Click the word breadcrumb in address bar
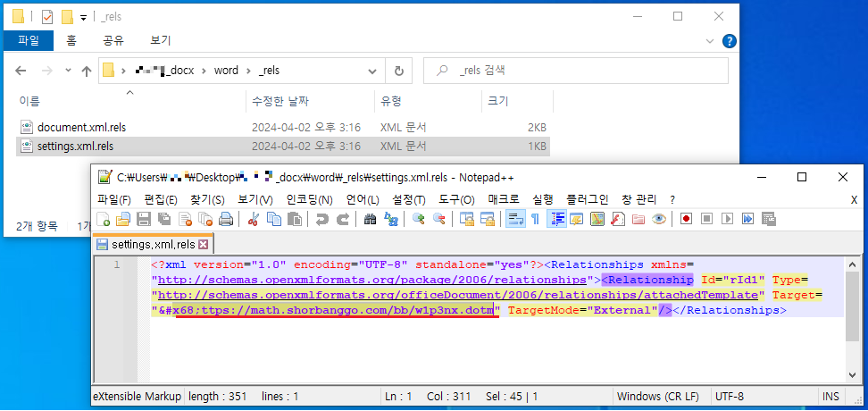Screen dimensions: 868x411 tap(227, 71)
